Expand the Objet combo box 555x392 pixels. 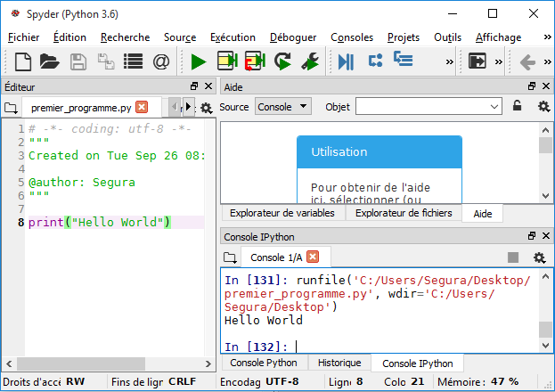(495, 106)
